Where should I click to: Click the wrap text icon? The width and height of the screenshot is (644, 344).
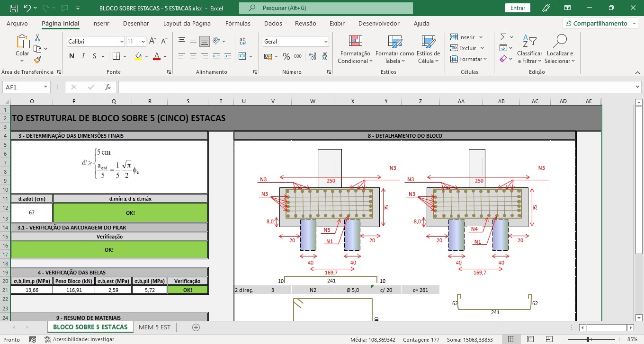pyautogui.click(x=243, y=41)
